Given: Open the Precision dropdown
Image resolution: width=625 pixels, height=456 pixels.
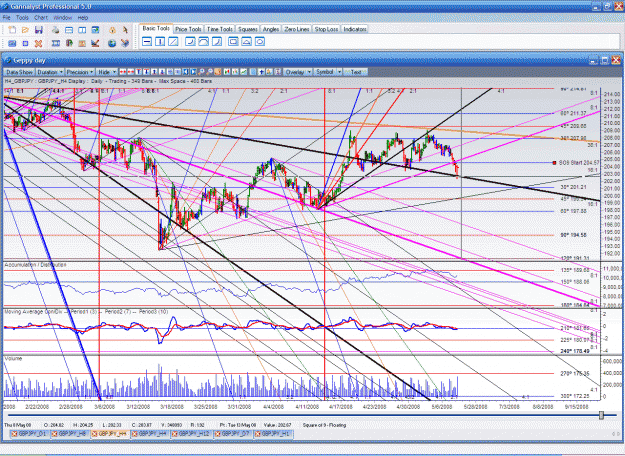Looking at the screenshot, I should point(80,72).
